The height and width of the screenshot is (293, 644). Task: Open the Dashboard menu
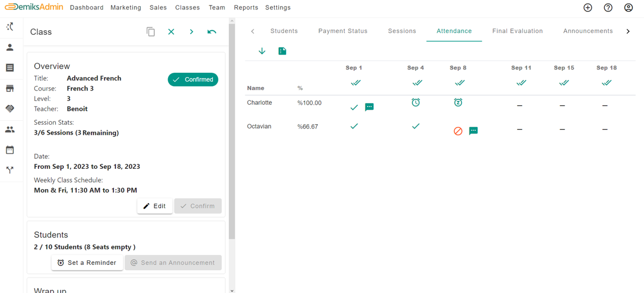(87, 7)
